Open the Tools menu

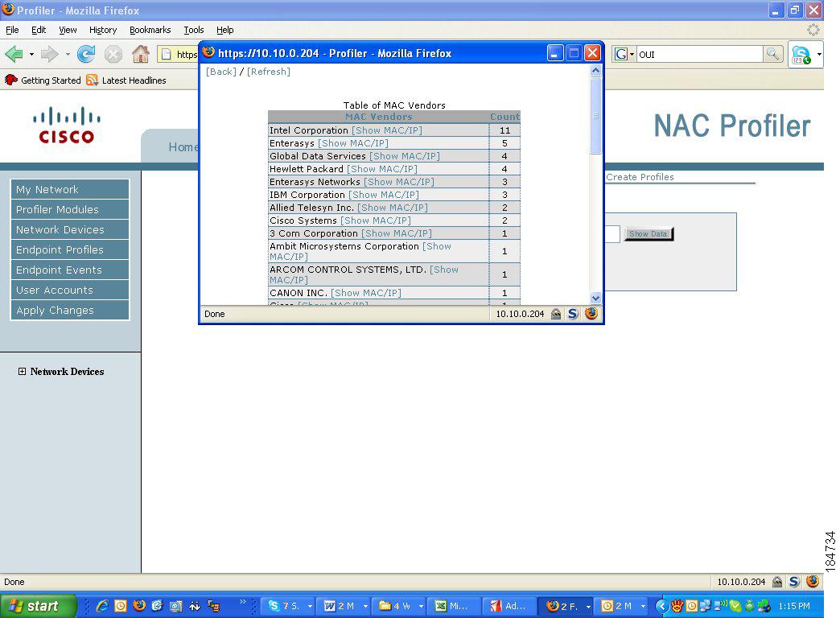coord(193,30)
